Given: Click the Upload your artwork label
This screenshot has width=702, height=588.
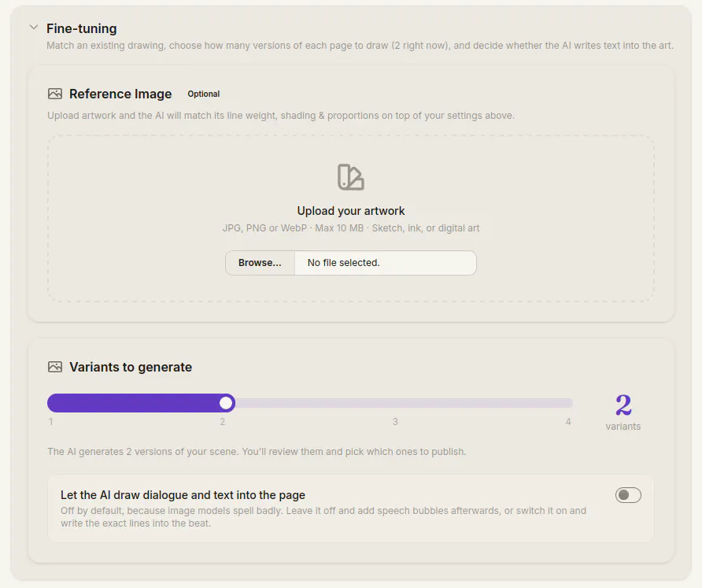Looking at the screenshot, I should pos(350,210).
